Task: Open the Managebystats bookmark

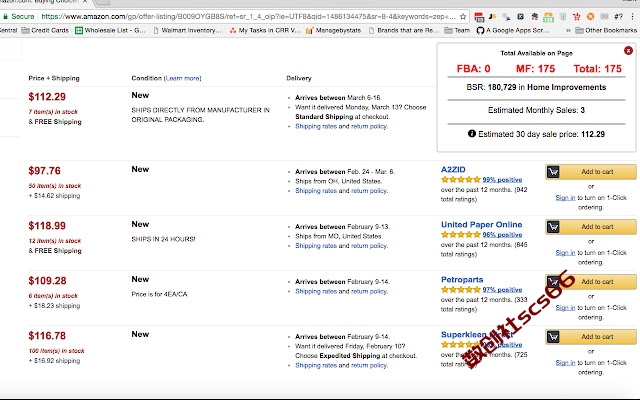Action: [333, 30]
